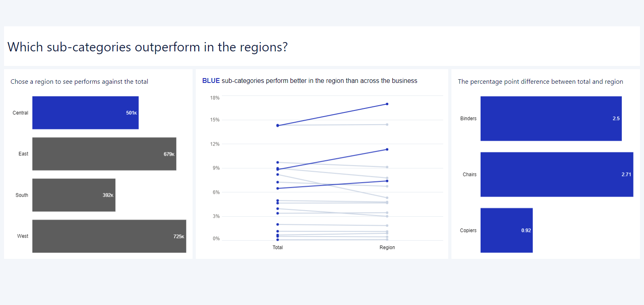Click the West axis label
This screenshot has height=305, width=644.
(x=23, y=236)
